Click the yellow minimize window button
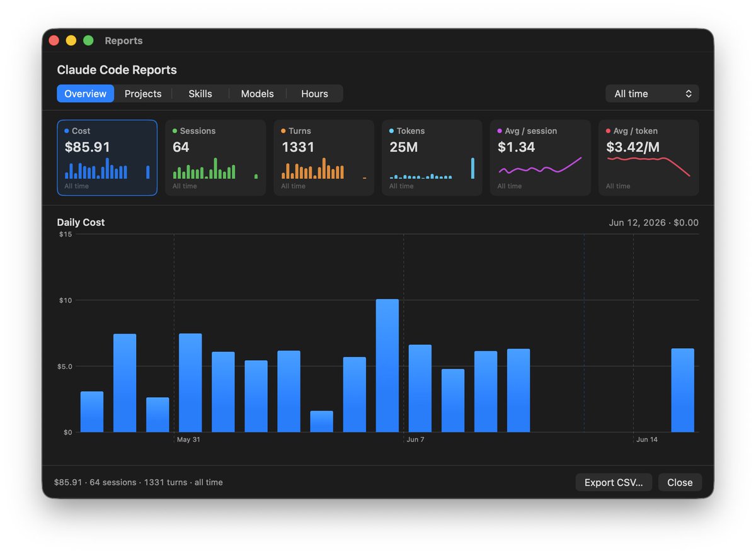Screen dimensions: 756x554 click(x=71, y=40)
